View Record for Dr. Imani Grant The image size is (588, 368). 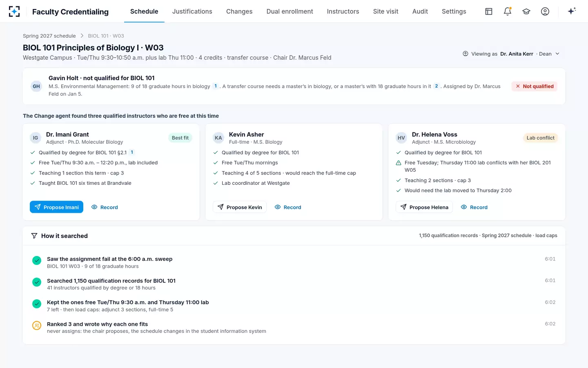point(105,207)
